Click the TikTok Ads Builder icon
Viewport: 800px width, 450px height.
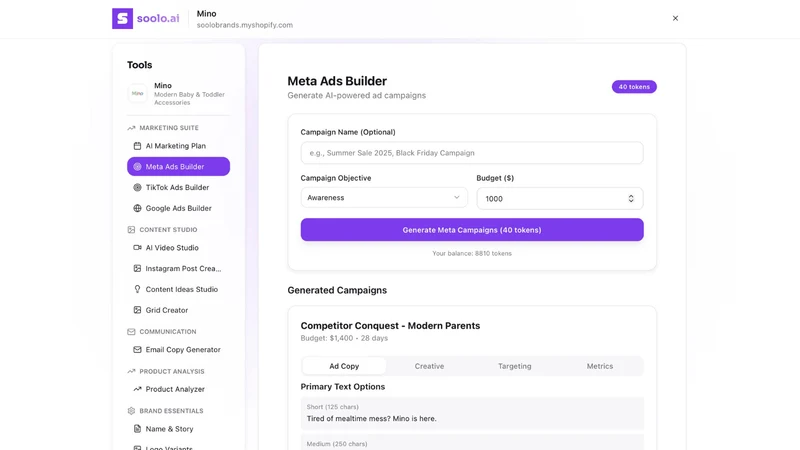pos(137,188)
